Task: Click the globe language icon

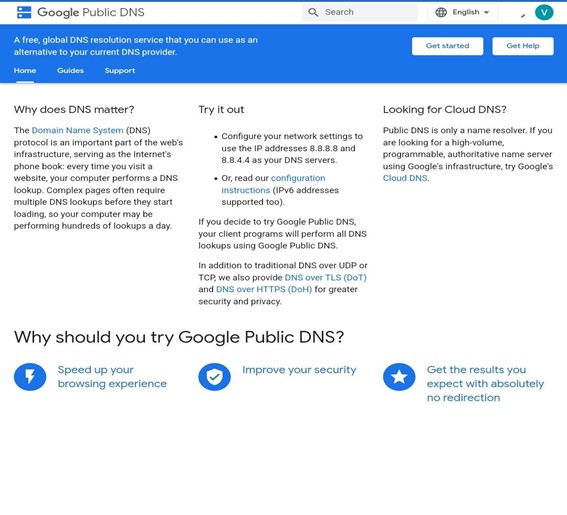Action: click(441, 12)
